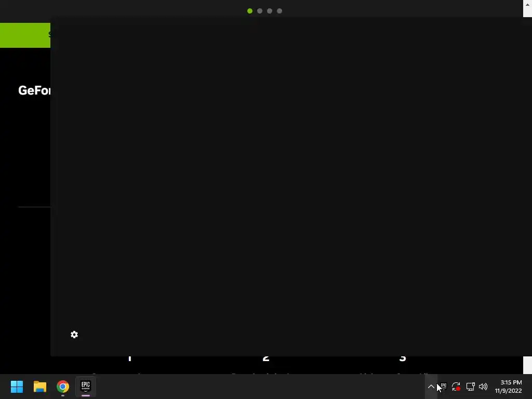This screenshot has height=399, width=532.
Task: Open the 3:15 PM clock and date
Action: pyautogui.click(x=508, y=387)
